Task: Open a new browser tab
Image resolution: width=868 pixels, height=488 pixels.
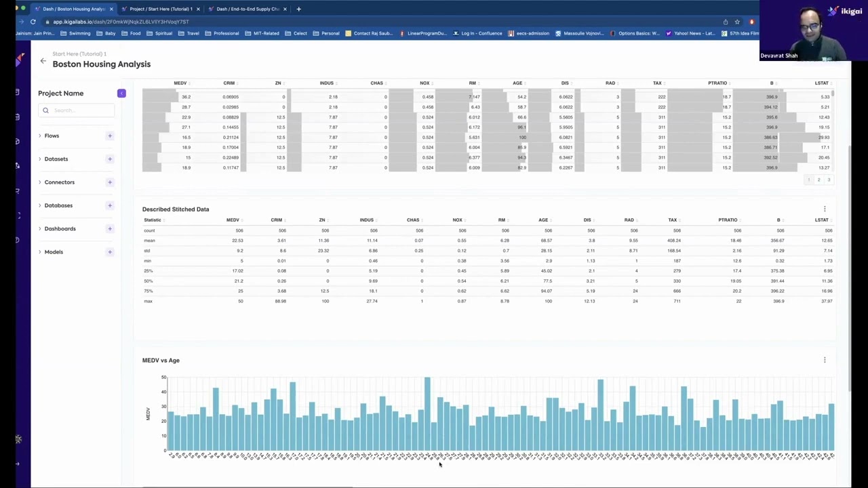Action: point(298,9)
